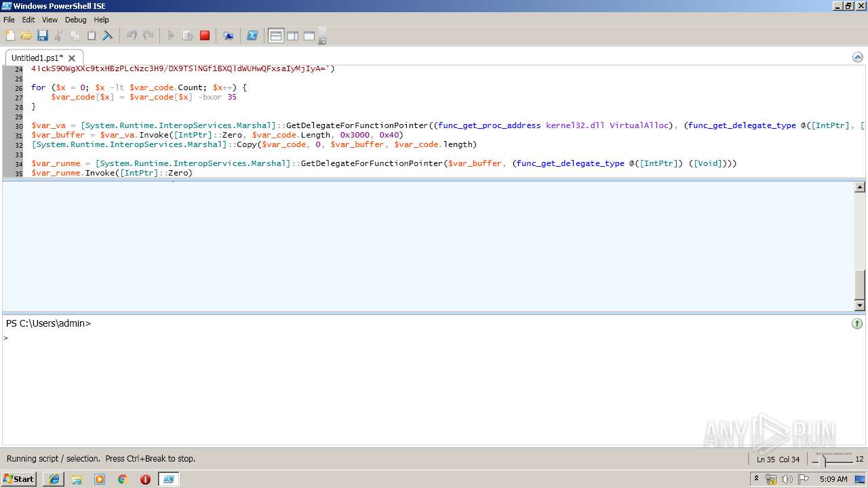Show hidden tray icons arrow
Screen dimensions: 868x488
click(757, 479)
